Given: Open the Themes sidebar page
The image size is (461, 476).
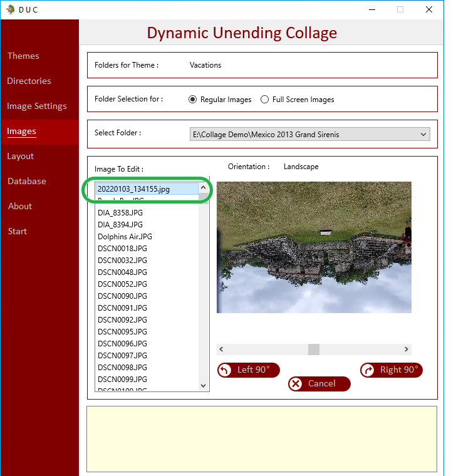Looking at the screenshot, I should [23, 56].
